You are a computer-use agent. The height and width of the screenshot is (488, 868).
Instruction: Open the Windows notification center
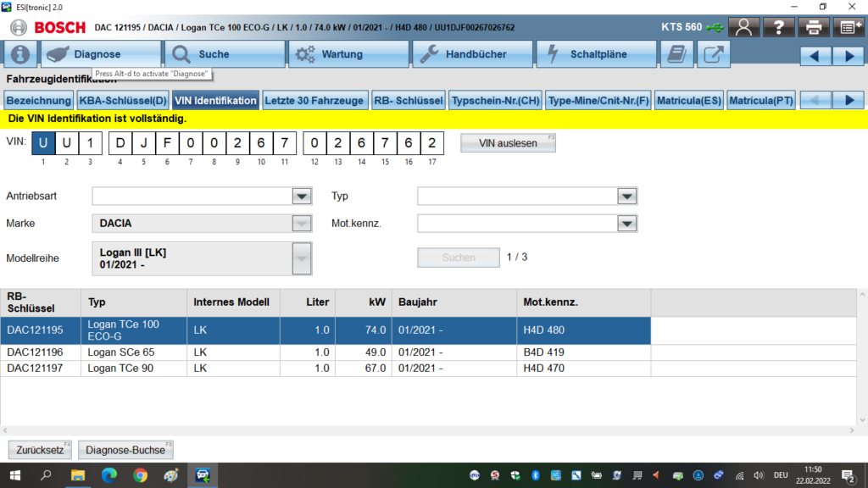click(848, 475)
